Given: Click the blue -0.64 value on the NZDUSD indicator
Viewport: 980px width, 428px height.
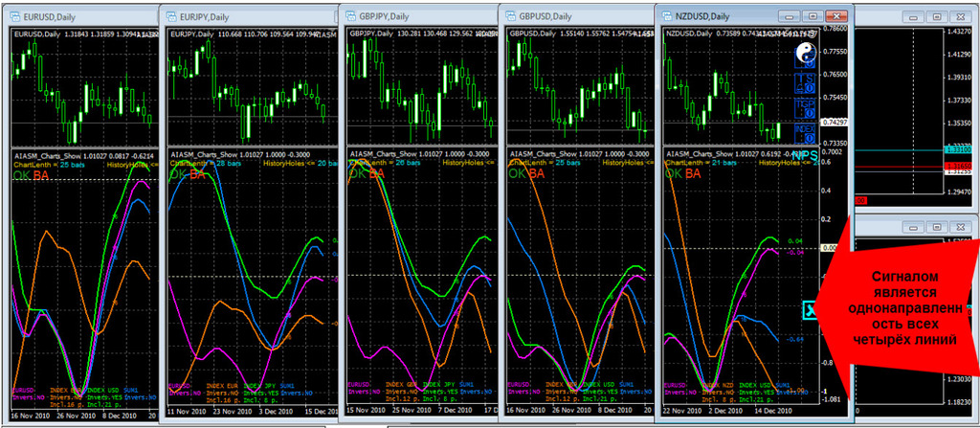Looking at the screenshot, I should click(x=795, y=339).
